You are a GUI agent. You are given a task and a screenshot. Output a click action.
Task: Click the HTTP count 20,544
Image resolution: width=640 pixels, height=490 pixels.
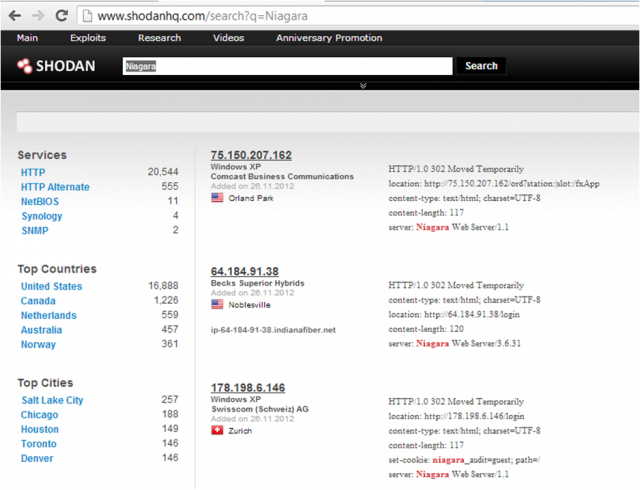coord(163,172)
